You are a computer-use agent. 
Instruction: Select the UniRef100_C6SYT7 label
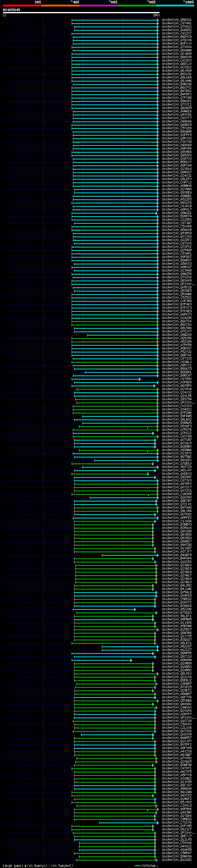coord(177,118)
